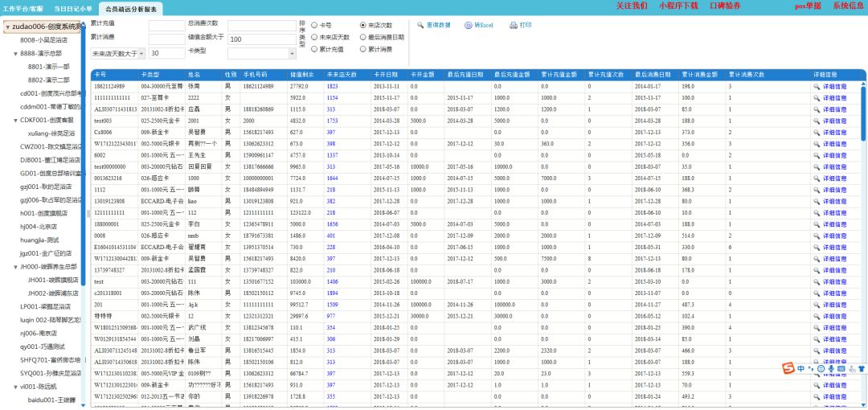Switch to the 当日日记小单 tab
The width and height of the screenshot is (868, 410).
pos(74,8)
